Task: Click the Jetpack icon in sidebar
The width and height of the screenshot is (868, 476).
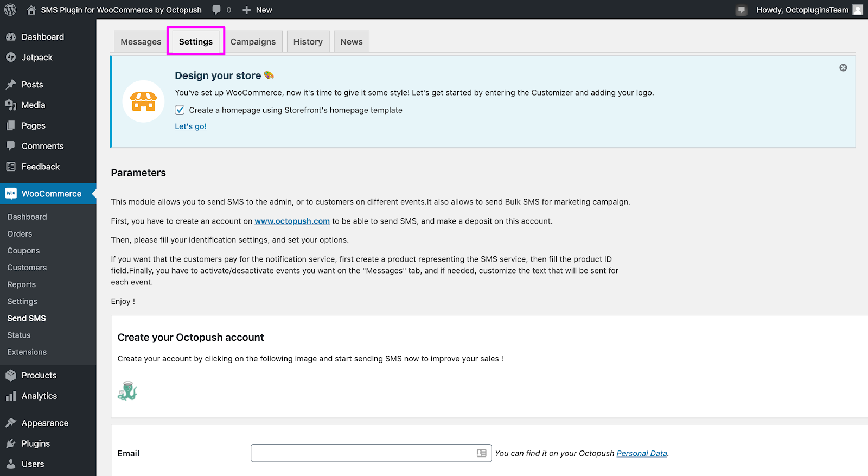Action: (x=11, y=58)
